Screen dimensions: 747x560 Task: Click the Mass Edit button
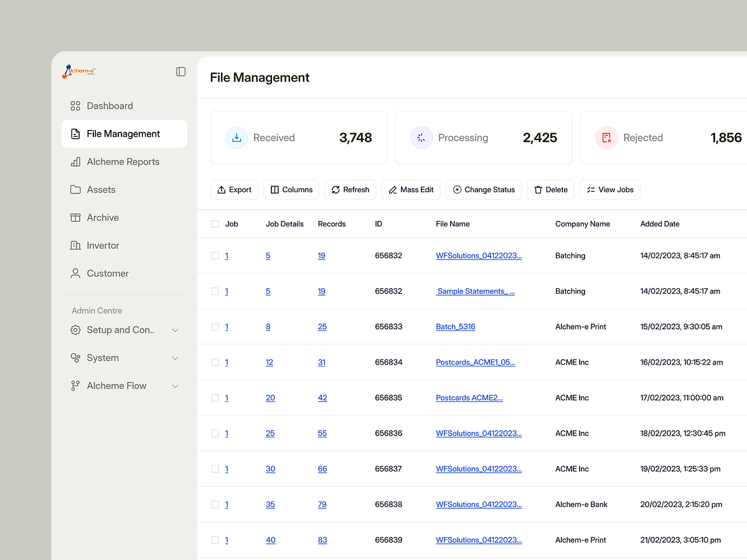[411, 190]
